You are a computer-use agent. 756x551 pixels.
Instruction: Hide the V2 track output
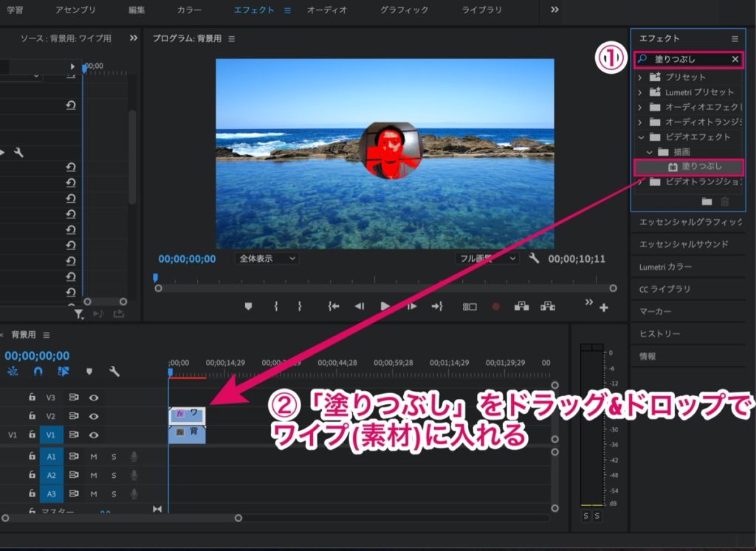[x=94, y=416]
